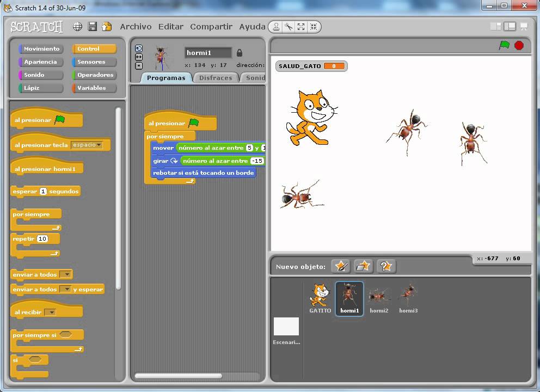This screenshot has width=540, height=392.
Task: Open the Editar menu
Action: pyautogui.click(x=171, y=27)
